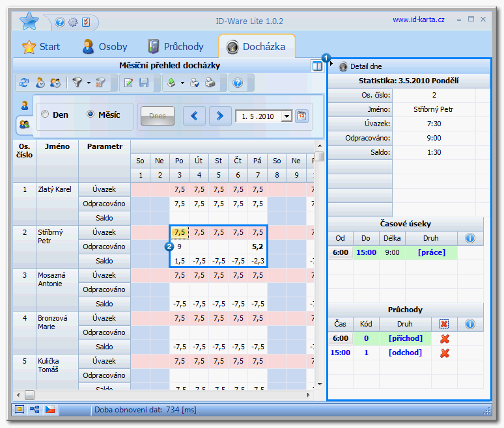Click the 15:00 end time in Časové úseky
The height and width of the screenshot is (428, 504).
pyautogui.click(x=366, y=252)
